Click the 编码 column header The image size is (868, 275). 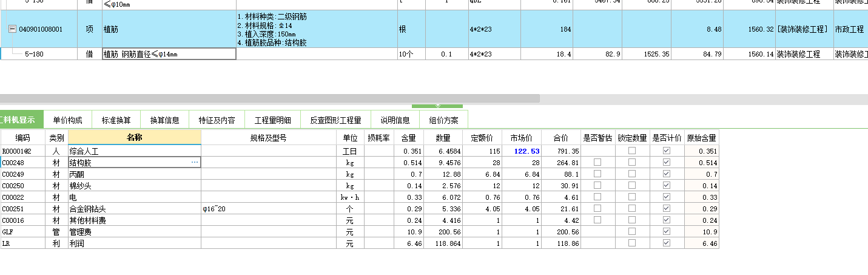22,137
